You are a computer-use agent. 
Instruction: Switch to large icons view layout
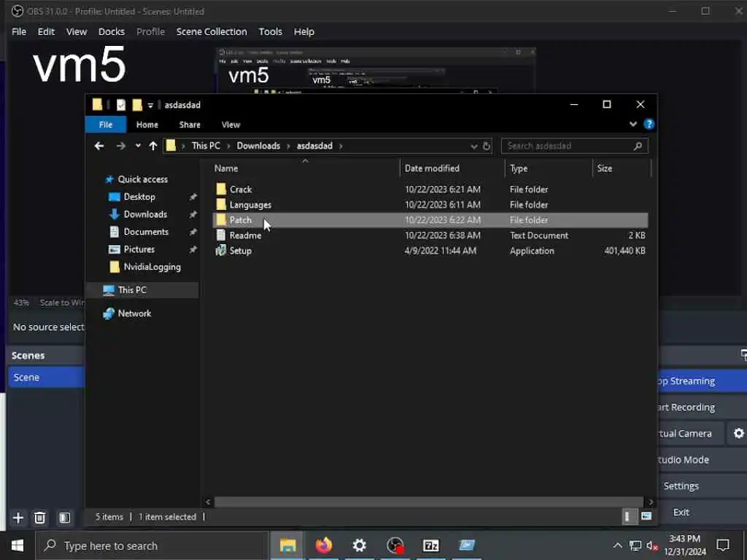(x=646, y=517)
